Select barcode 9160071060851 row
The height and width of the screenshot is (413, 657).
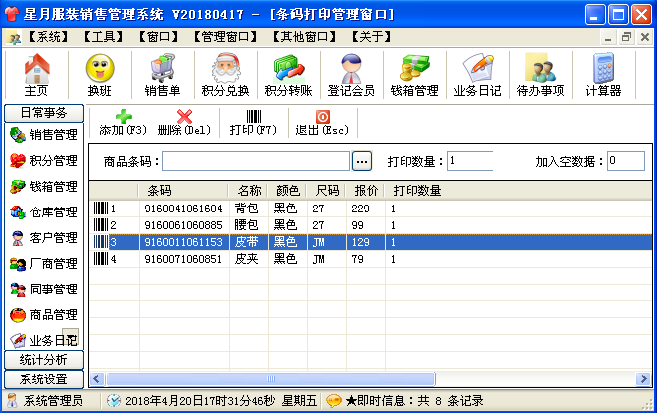point(371,259)
